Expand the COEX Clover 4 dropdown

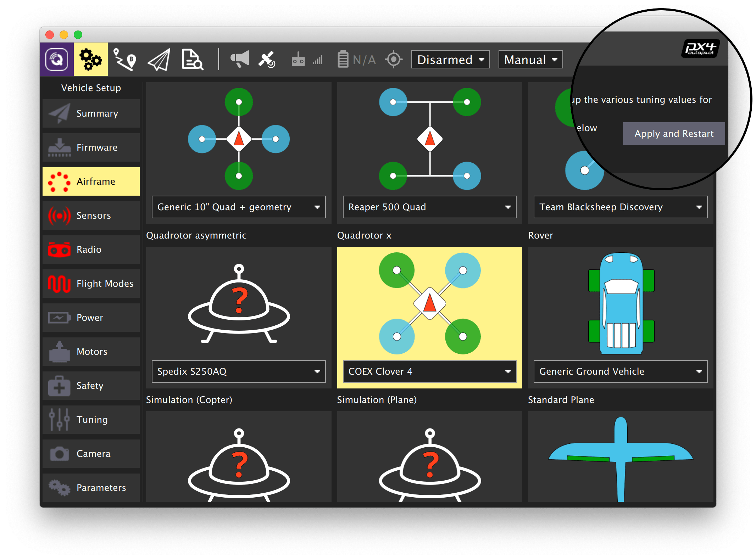[x=429, y=371]
